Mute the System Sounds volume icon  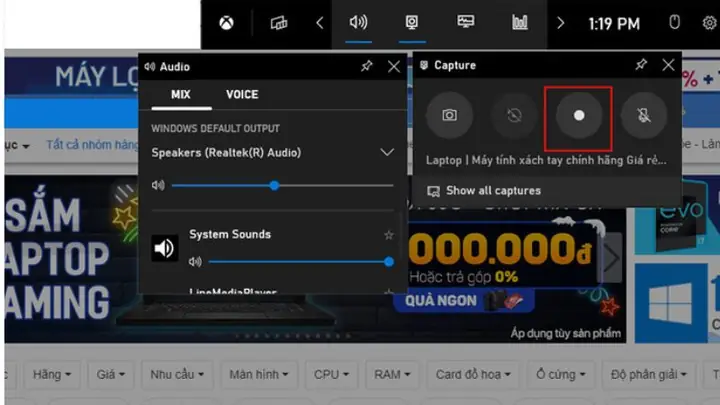coord(195,262)
